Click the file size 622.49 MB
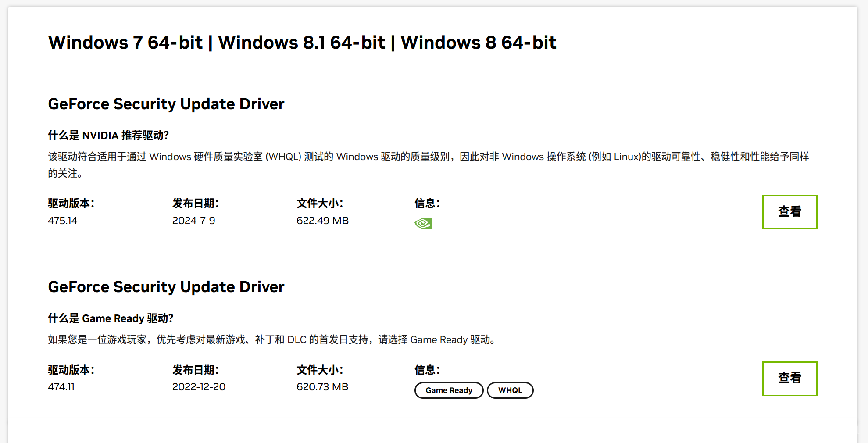868x443 pixels. coord(322,221)
